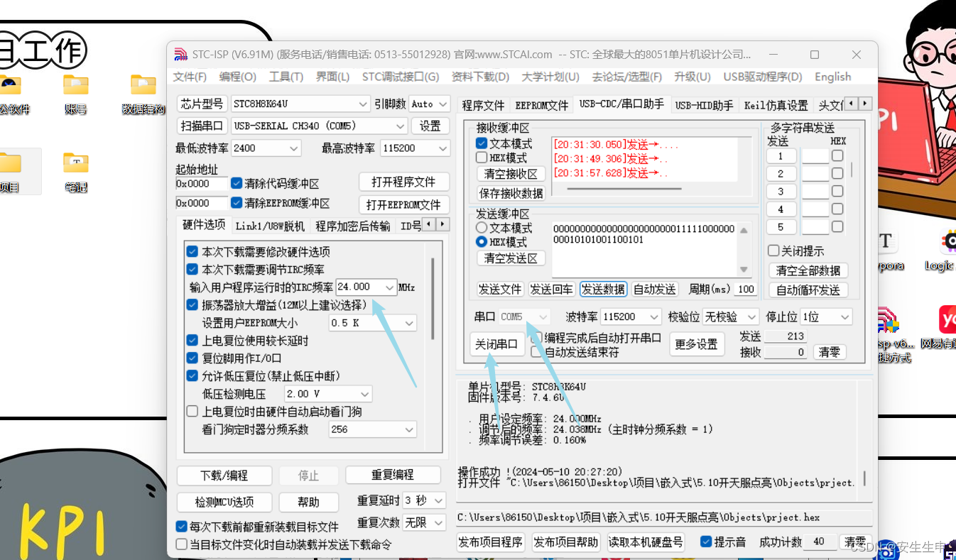Click 清空接收区 button
The image size is (956, 560).
tap(511, 174)
